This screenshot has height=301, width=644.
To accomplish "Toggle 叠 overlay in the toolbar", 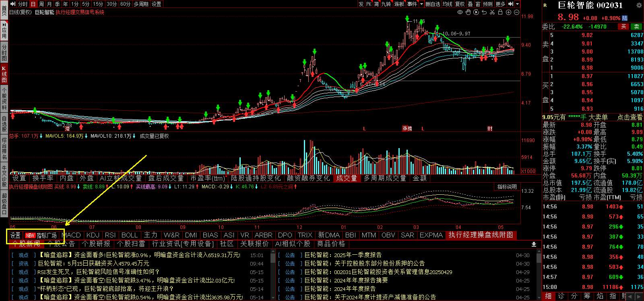I will point(470,4).
